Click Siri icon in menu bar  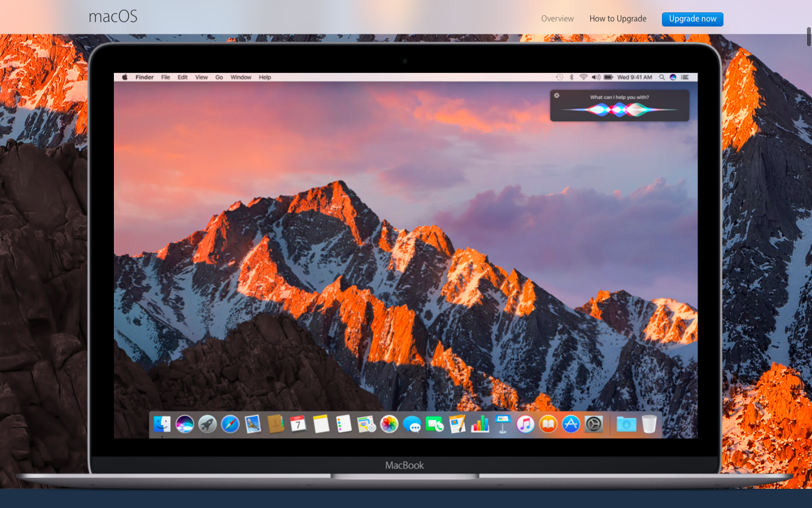tap(673, 77)
